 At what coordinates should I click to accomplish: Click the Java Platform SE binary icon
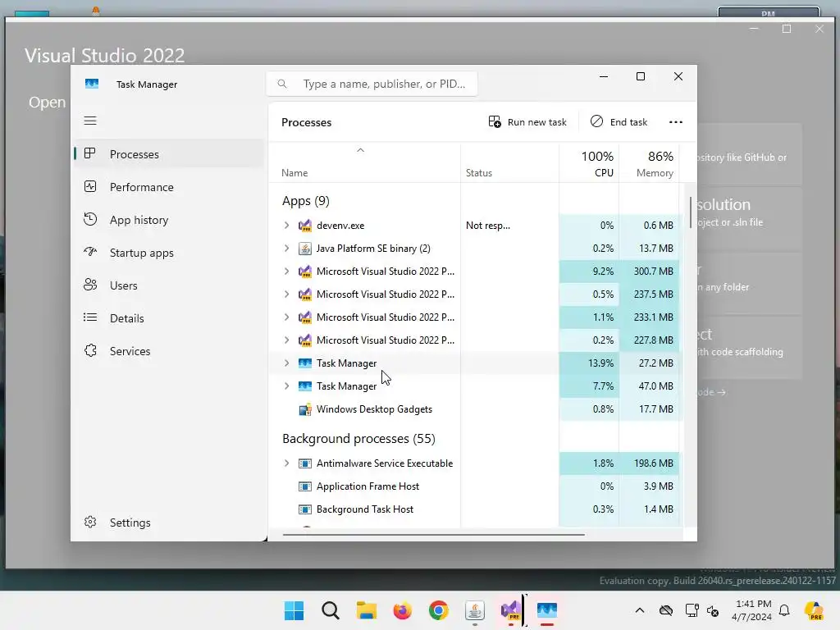tap(305, 249)
